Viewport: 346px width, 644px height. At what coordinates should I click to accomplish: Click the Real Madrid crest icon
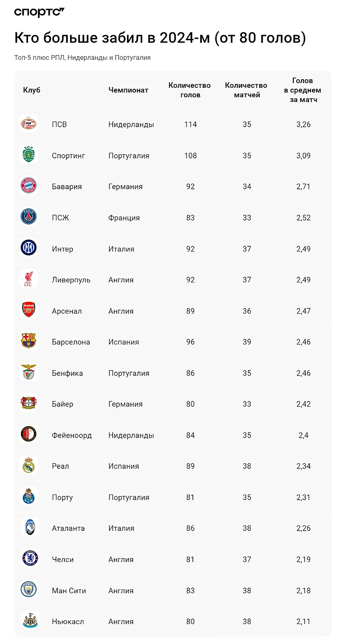(x=28, y=466)
